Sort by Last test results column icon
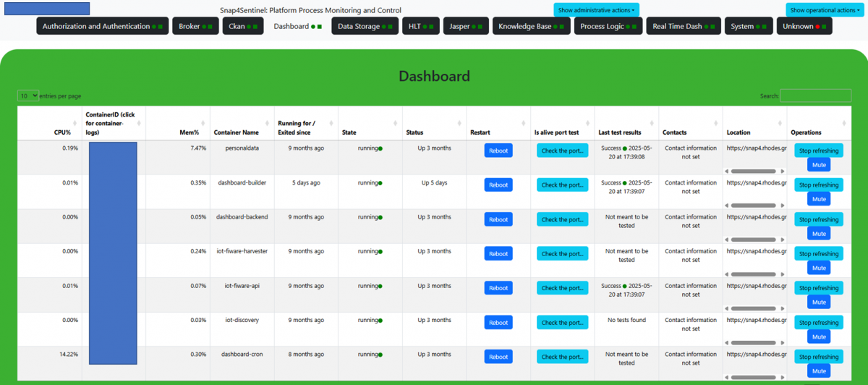 (652, 123)
